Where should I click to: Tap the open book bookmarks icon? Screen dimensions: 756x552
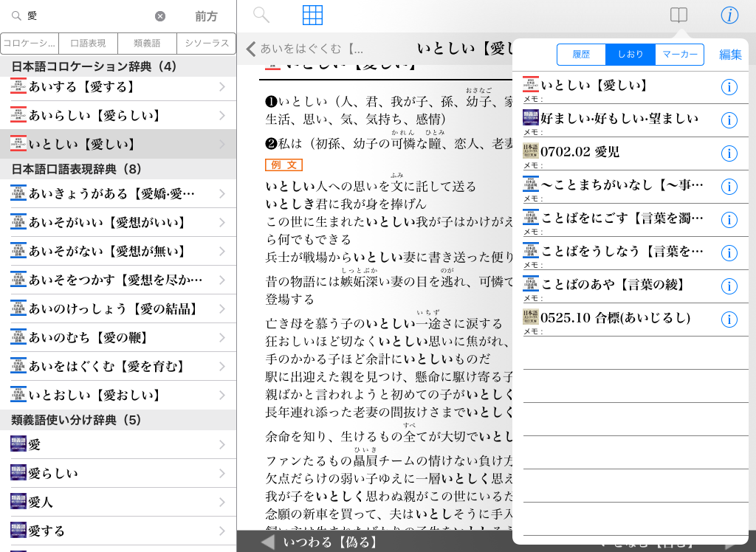click(678, 15)
